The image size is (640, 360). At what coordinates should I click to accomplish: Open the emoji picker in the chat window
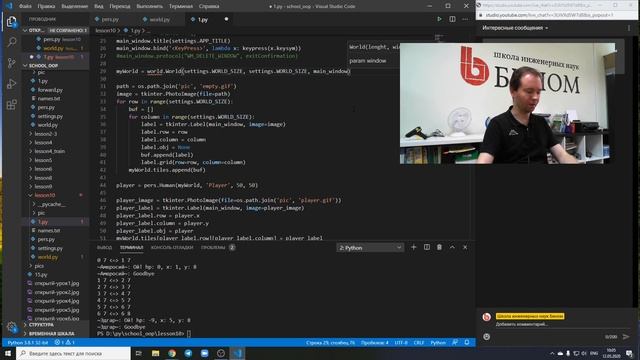pyautogui.click(x=487, y=337)
